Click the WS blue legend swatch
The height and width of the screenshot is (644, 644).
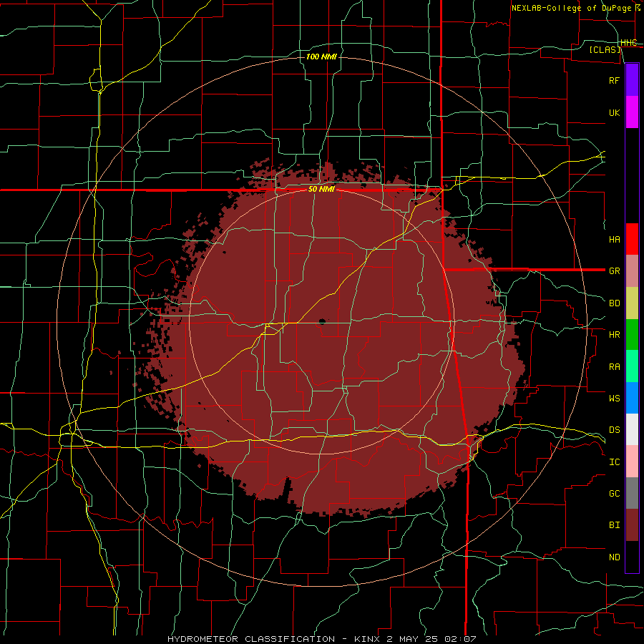(x=632, y=398)
